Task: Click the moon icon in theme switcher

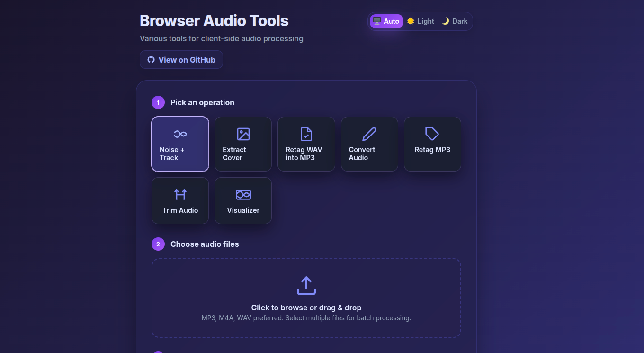Action: coord(445,21)
